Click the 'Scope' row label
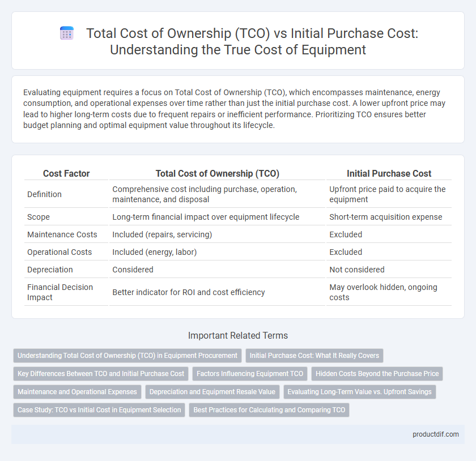Screen dimensions: 476x461 tap(39, 217)
